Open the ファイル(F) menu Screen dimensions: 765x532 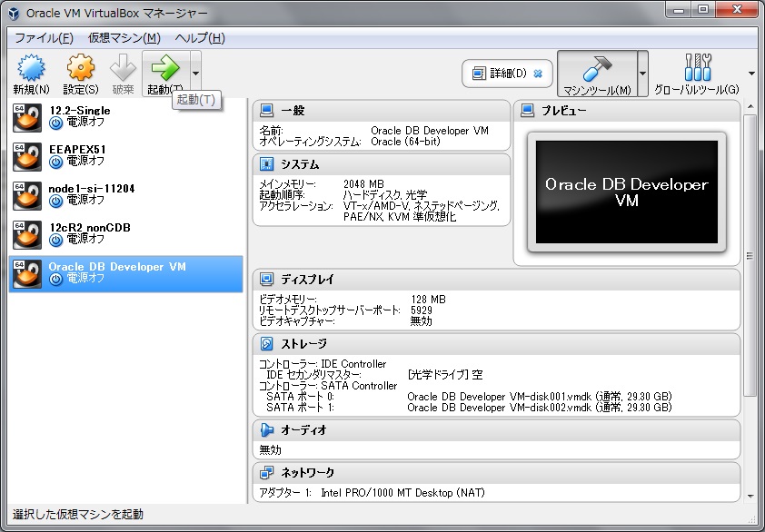tap(44, 38)
